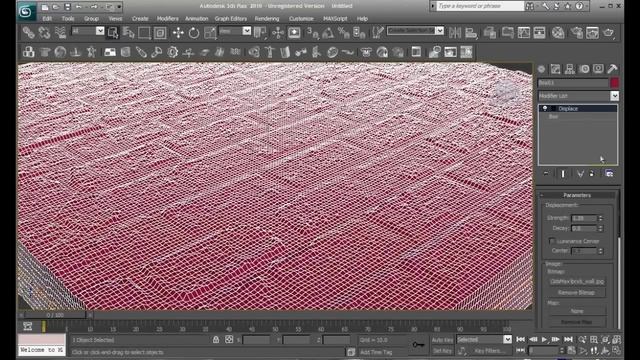Image resolution: width=640 pixels, height=360 pixels.
Task: Activate the Select and Scale tool
Action: tap(210, 33)
